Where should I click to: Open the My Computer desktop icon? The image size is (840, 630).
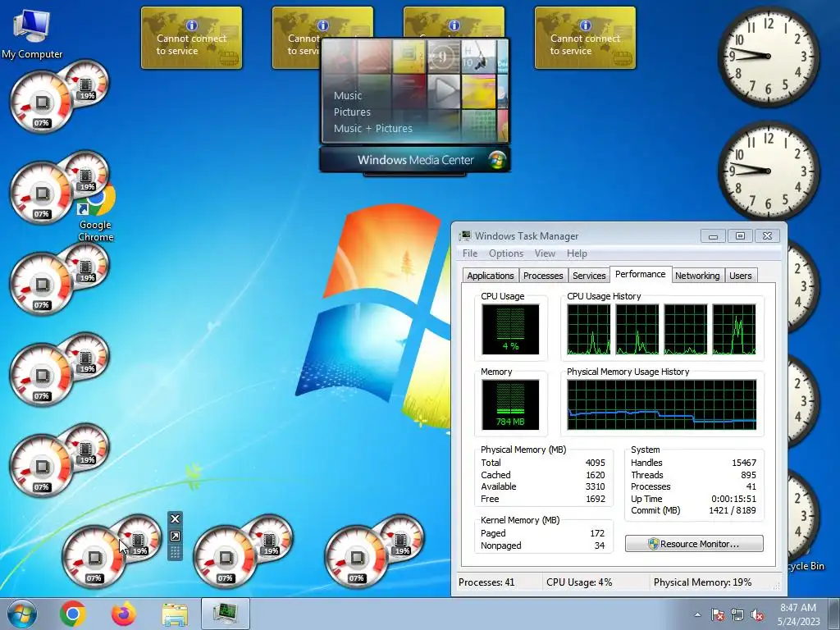coord(32,33)
